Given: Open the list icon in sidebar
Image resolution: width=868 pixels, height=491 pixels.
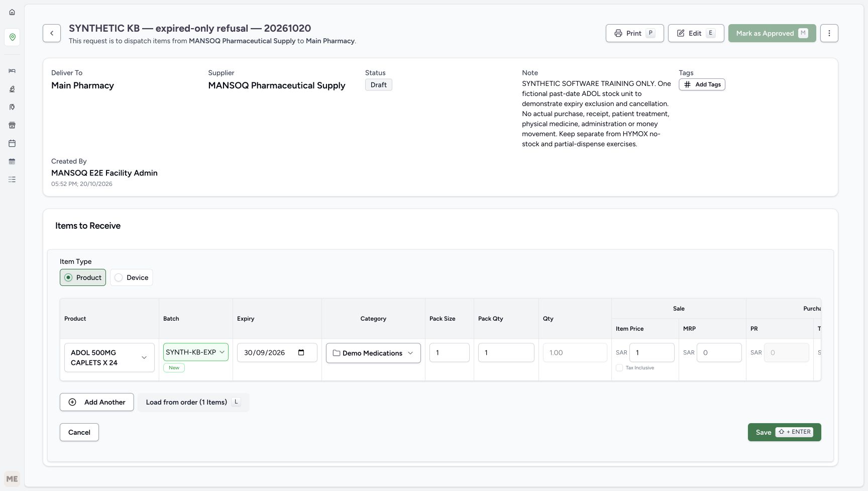Looking at the screenshot, I should 12,179.
